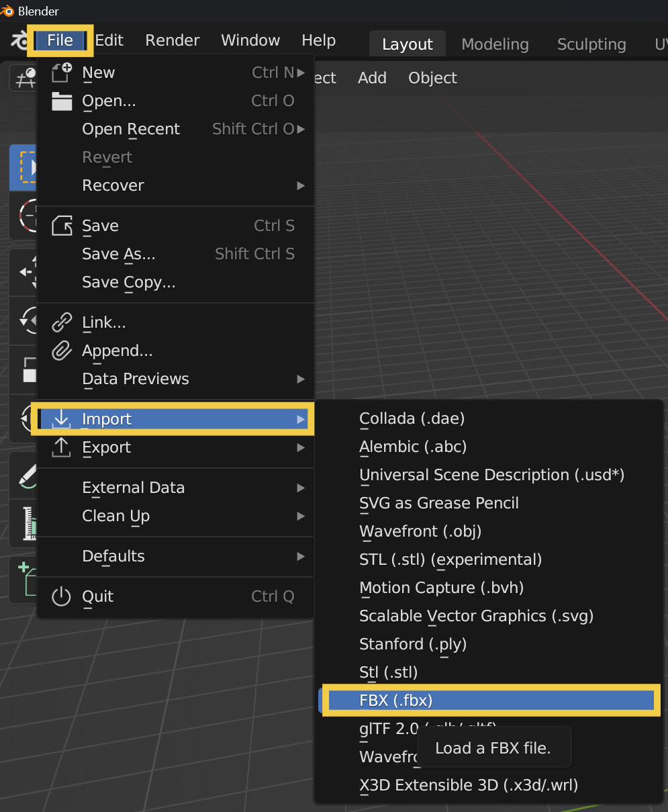Select the Scale tool in toolbar
The height and width of the screenshot is (812, 668).
point(24,369)
